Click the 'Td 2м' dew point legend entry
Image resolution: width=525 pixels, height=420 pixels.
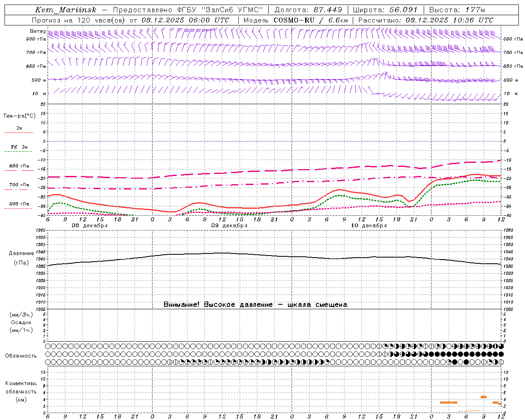click(19, 147)
